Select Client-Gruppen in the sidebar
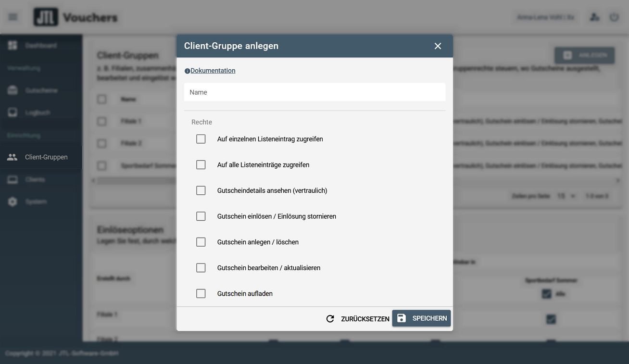Image resolution: width=629 pixels, height=364 pixels. (x=46, y=157)
